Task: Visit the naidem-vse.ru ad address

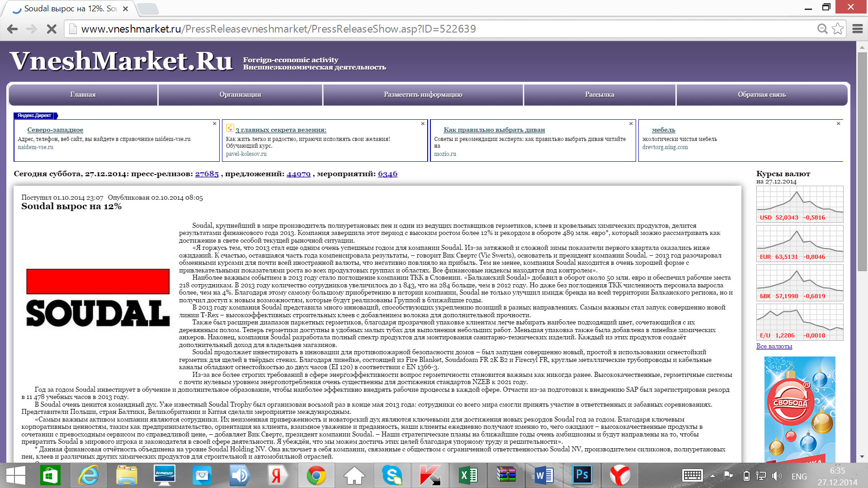Action: coord(35,147)
